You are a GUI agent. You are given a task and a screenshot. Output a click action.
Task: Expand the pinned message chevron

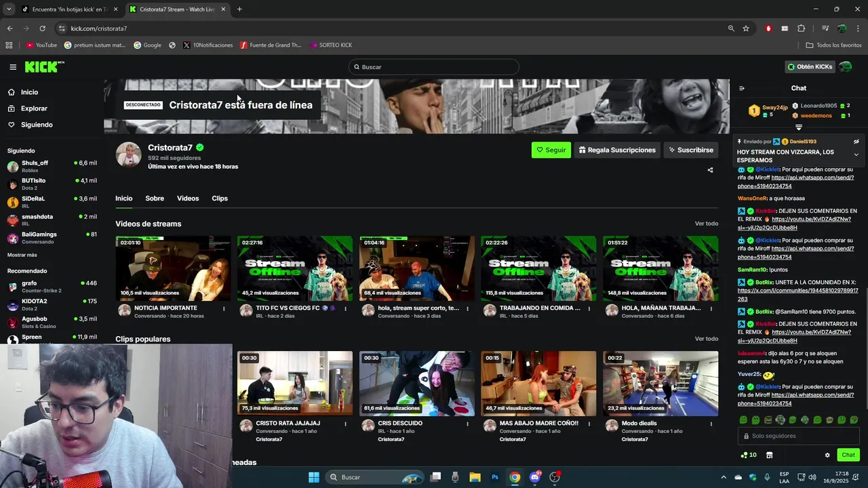856,155
